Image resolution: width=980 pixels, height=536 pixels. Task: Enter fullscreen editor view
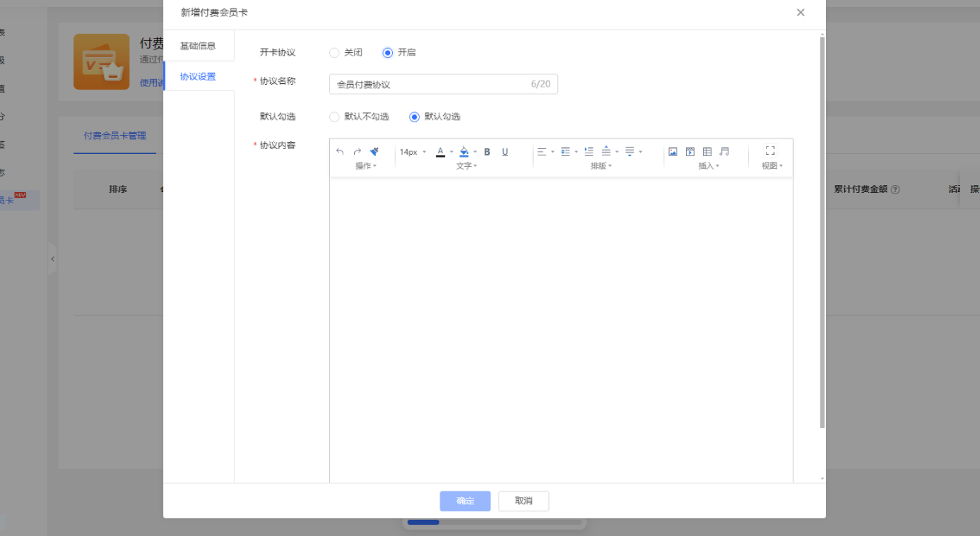[x=770, y=151]
